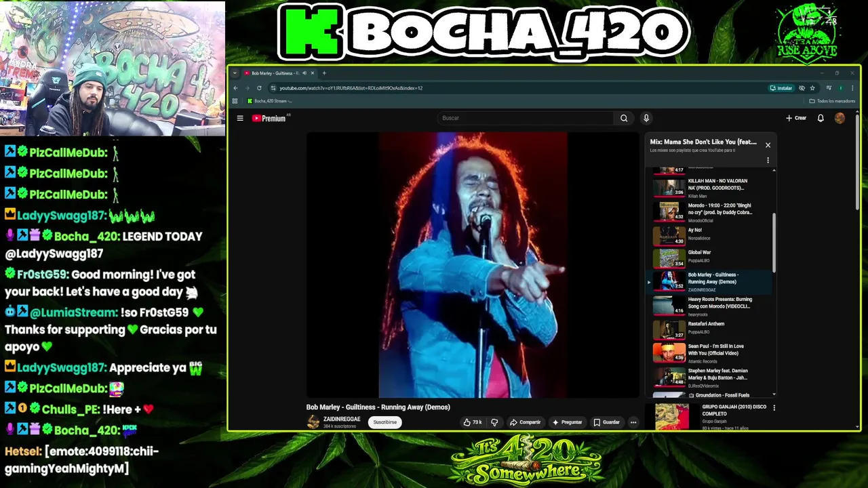Click the Crear button
Viewport: 868px width, 488px height.
click(796, 118)
